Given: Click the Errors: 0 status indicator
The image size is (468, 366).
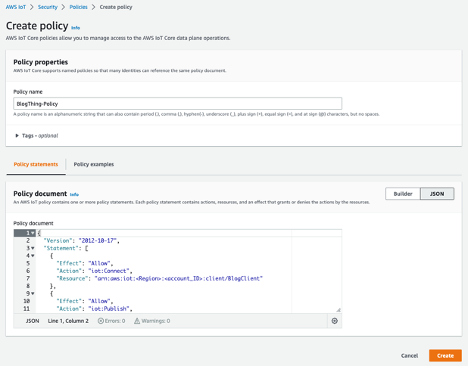Looking at the screenshot, I should pyautogui.click(x=111, y=321).
